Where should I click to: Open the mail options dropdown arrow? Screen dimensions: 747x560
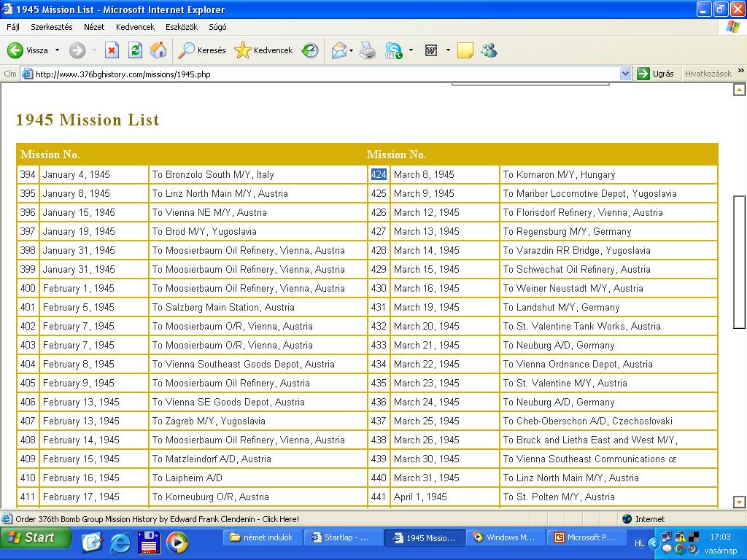point(351,50)
